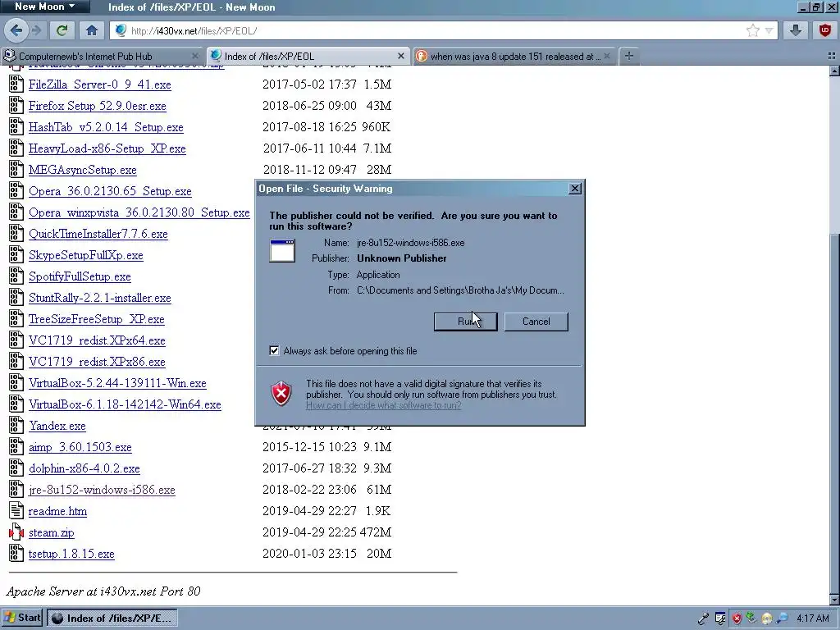
Task: Uncheck Always ask before opening this file
Action: (x=274, y=351)
